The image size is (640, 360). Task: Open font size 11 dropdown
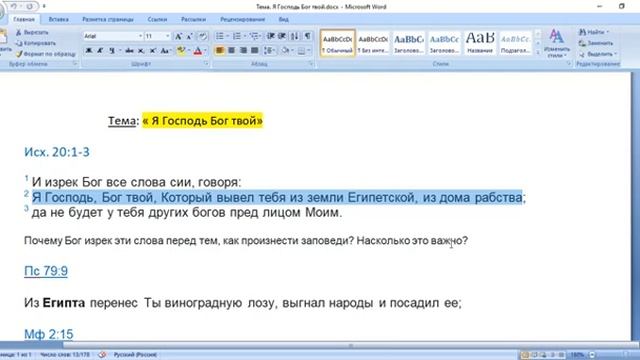[167, 36]
